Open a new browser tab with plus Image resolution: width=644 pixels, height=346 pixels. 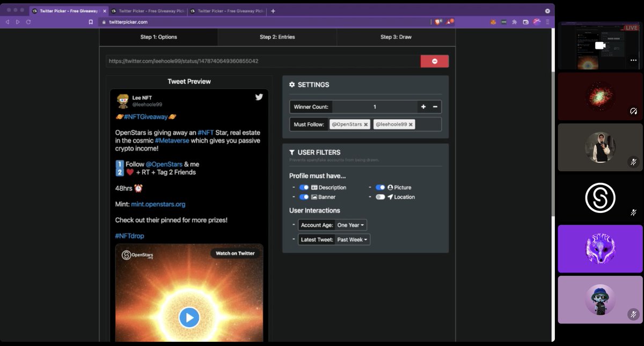pos(273,11)
